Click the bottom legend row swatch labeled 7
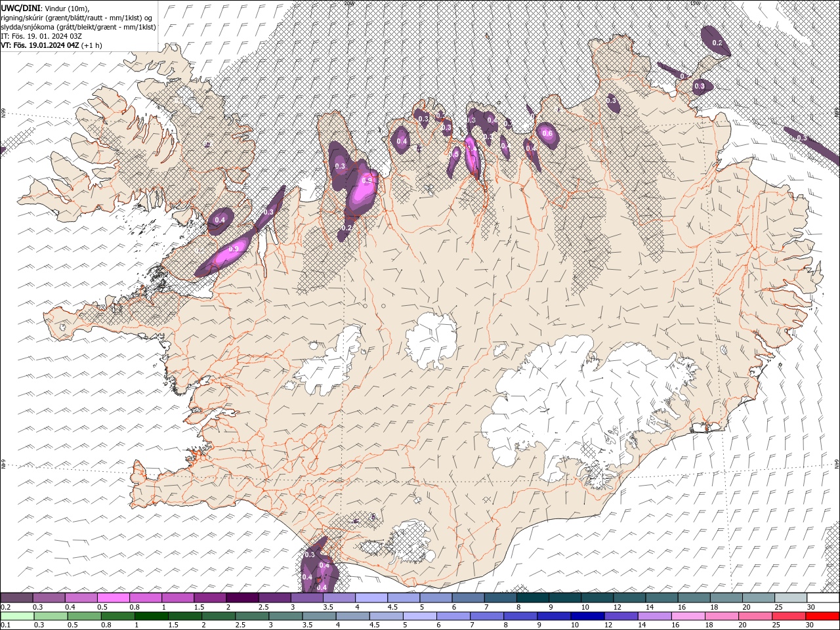The image size is (840, 630). click(487, 616)
